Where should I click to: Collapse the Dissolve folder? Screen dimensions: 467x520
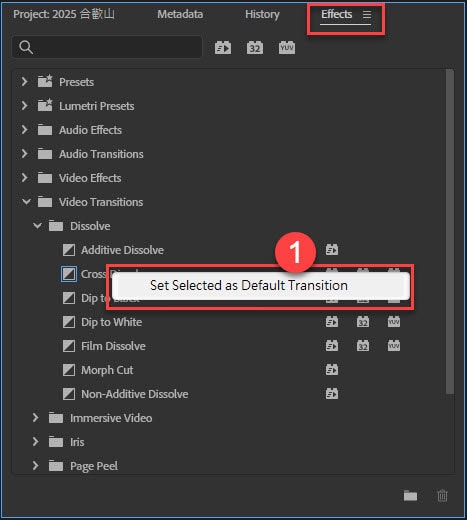[37, 226]
